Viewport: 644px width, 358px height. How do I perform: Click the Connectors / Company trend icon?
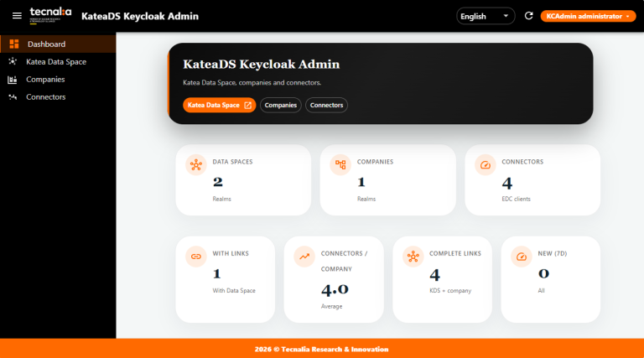click(304, 257)
